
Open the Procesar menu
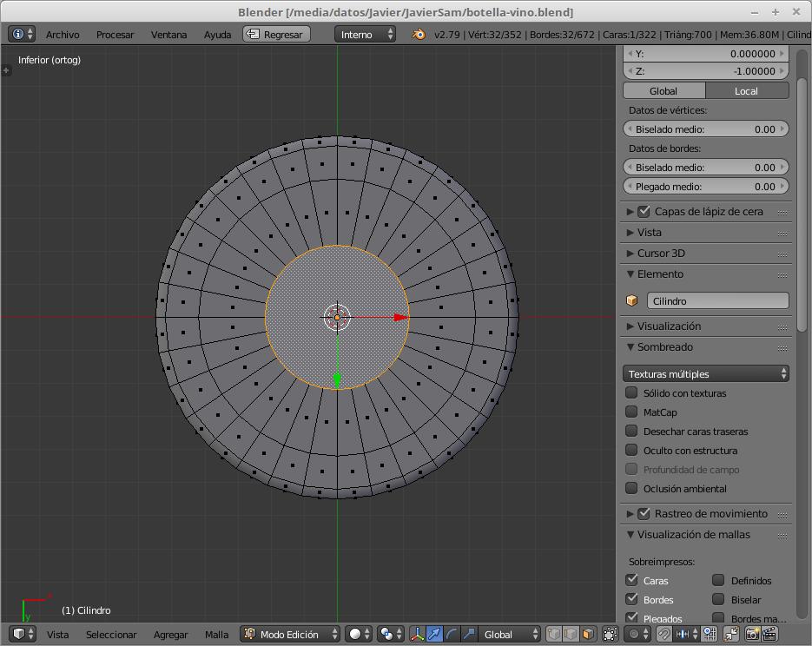click(115, 35)
